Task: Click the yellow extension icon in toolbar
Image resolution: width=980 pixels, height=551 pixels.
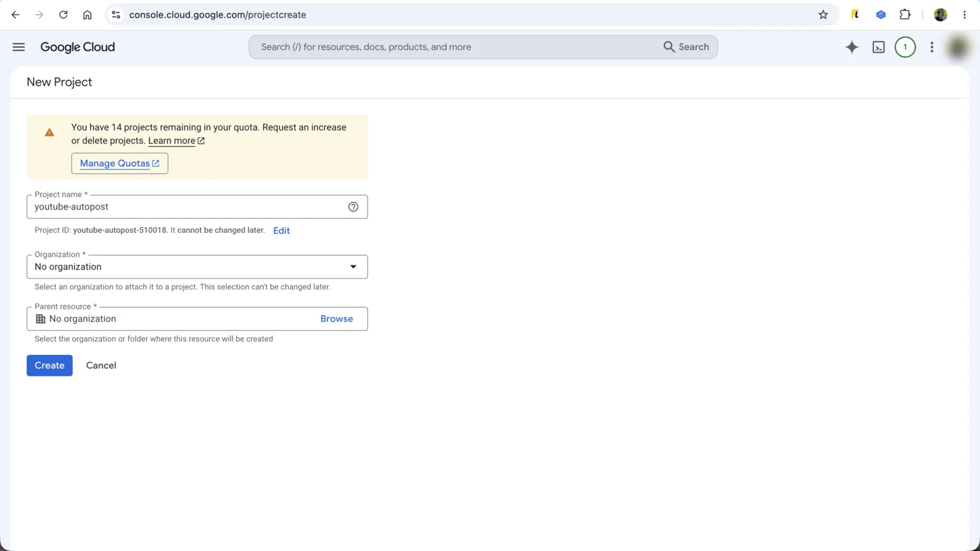Action: [x=855, y=15]
